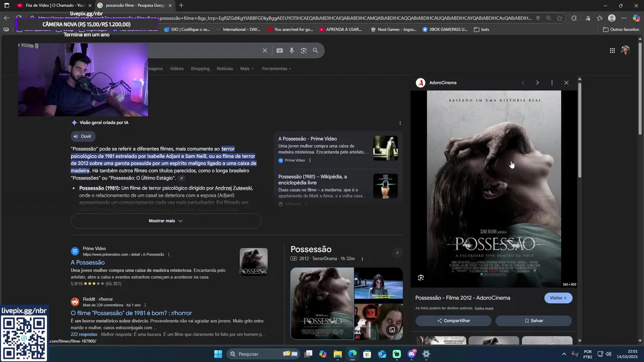Play AI overview audio with Ouvir
This screenshot has width=644, height=362.
pyautogui.click(x=83, y=136)
